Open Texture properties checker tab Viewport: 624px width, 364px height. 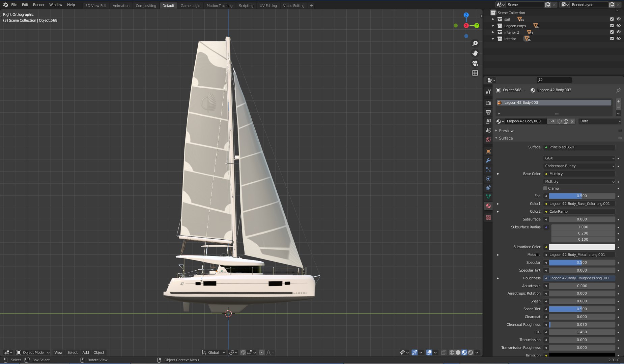[488, 218]
